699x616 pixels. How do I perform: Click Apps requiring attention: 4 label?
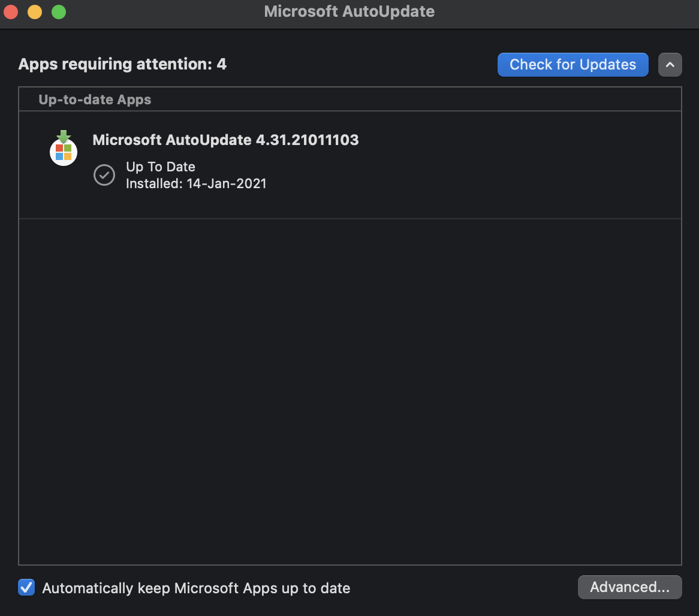(x=122, y=64)
